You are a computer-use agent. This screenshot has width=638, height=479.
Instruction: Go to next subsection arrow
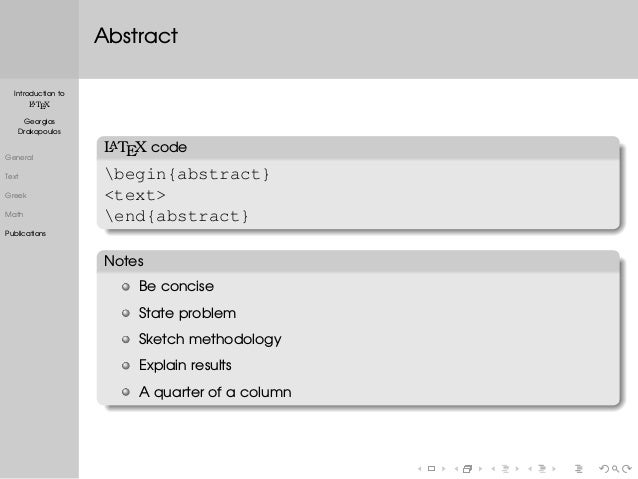pyautogui.click(x=517, y=469)
